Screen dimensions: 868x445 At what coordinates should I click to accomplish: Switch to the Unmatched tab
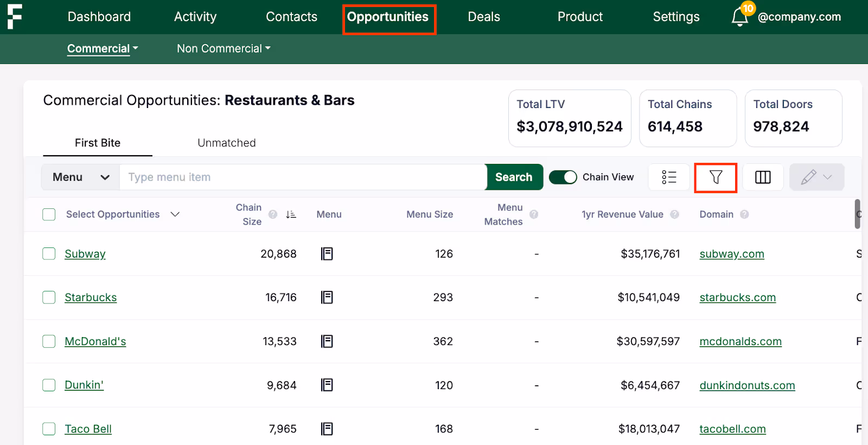click(227, 143)
